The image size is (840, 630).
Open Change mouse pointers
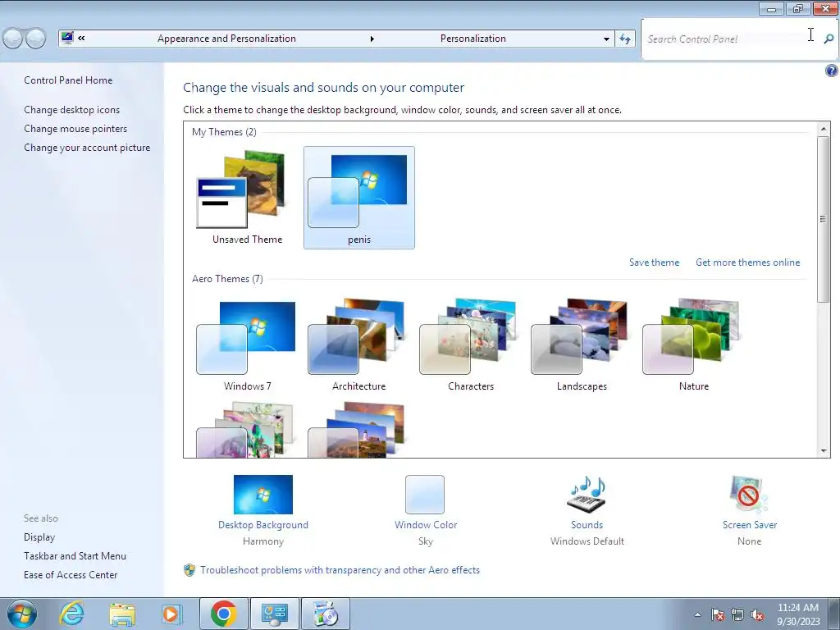point(75,129)
